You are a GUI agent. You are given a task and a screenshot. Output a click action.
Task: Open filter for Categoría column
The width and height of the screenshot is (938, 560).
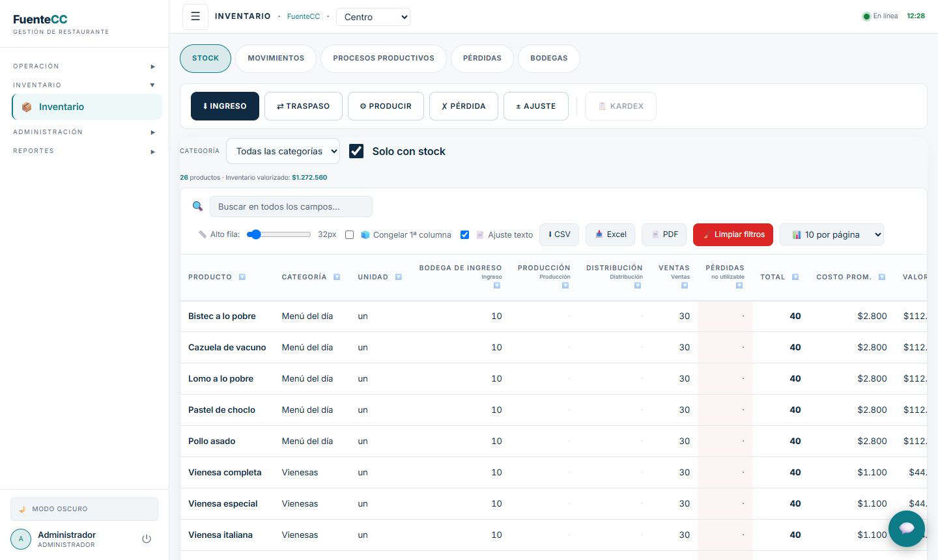pyautogui.click(x=337, y=277)
